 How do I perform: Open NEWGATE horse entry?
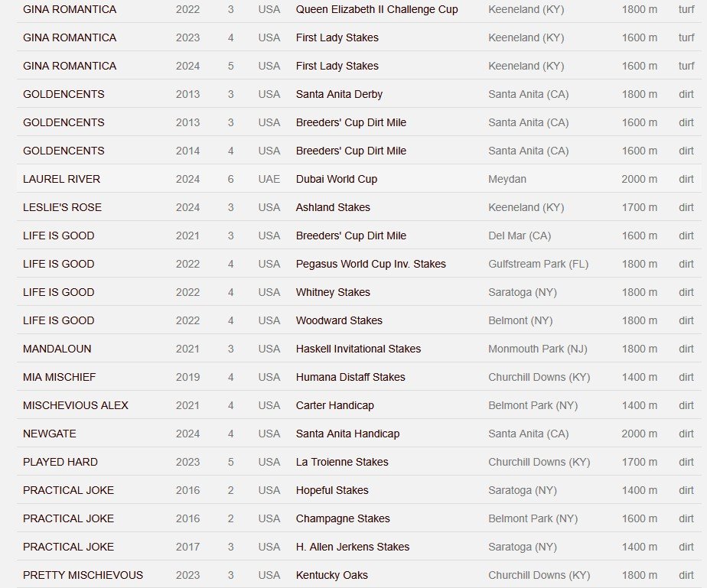(x=50, y=434)
